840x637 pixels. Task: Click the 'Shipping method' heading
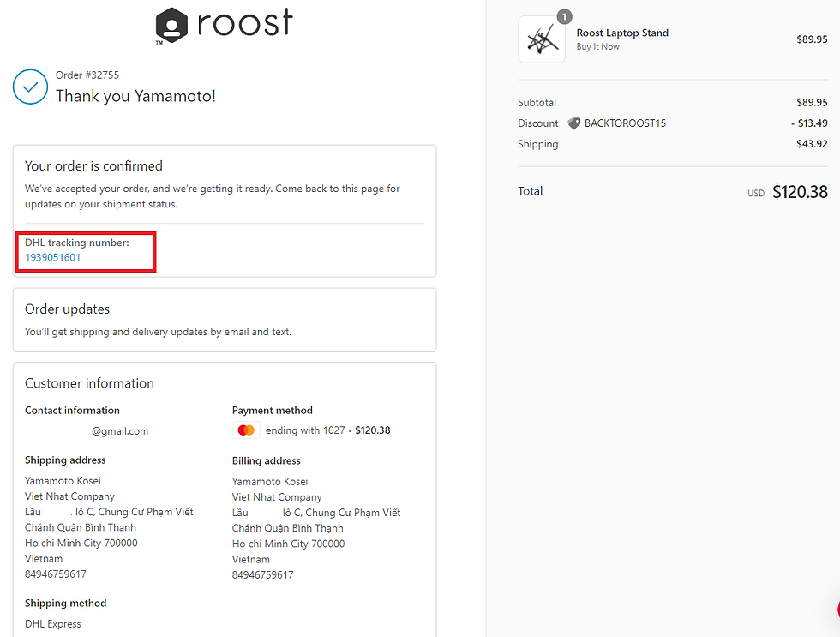pos(66,604)
